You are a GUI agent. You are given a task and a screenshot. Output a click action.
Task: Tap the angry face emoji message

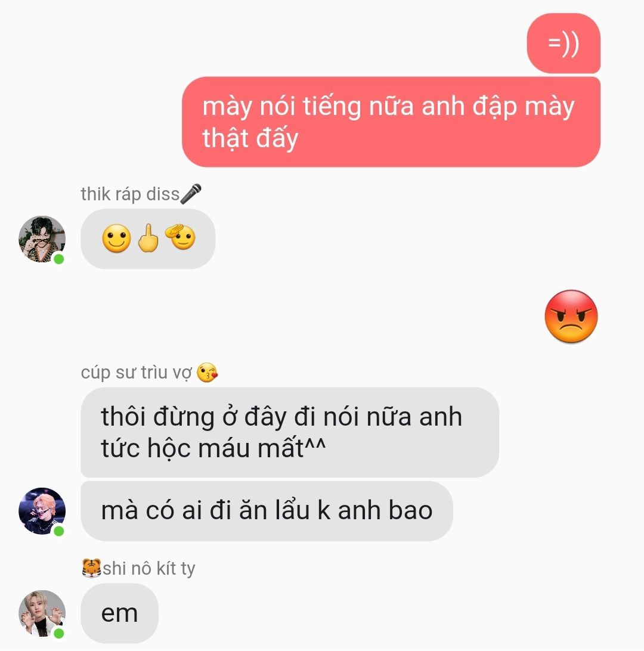pos(571,317)
